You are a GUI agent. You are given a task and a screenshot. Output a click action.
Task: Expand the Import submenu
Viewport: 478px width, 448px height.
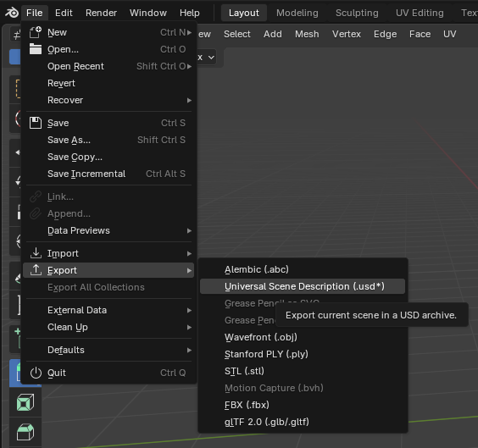189,253
